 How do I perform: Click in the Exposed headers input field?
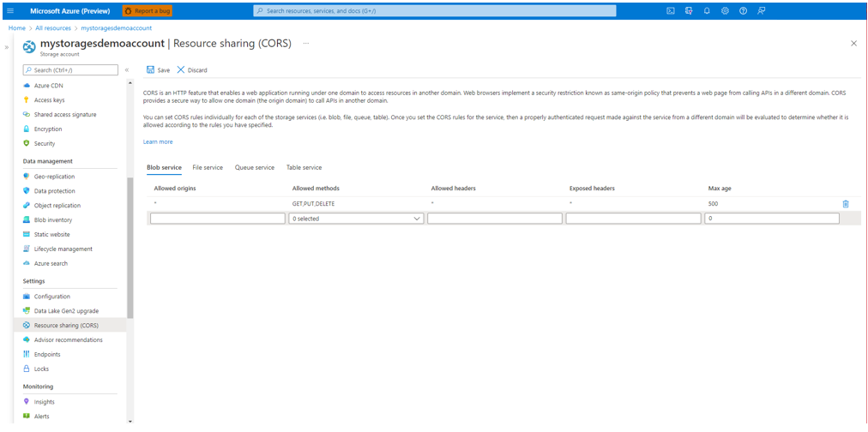click(x=633, y=219)
